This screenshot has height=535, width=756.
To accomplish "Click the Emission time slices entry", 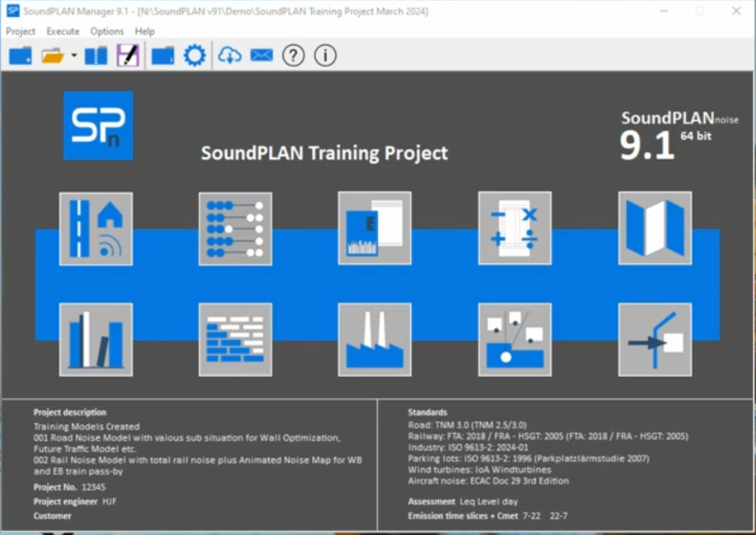I will (488, 516).
